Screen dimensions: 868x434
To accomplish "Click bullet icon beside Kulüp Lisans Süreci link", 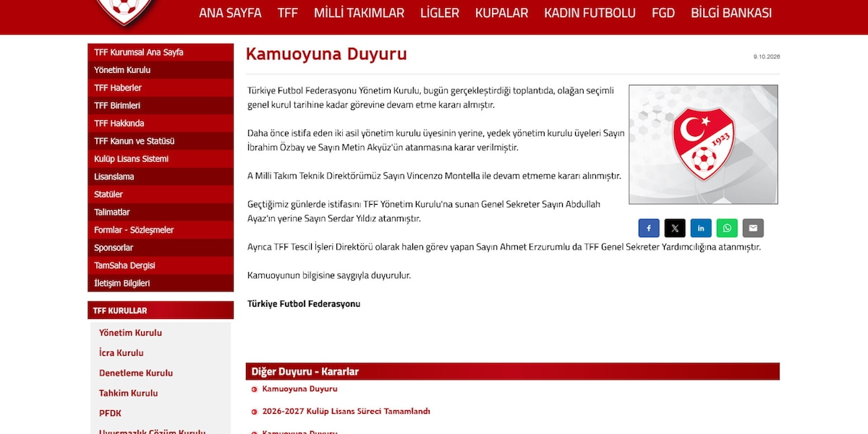I will [x=254, y=412].
